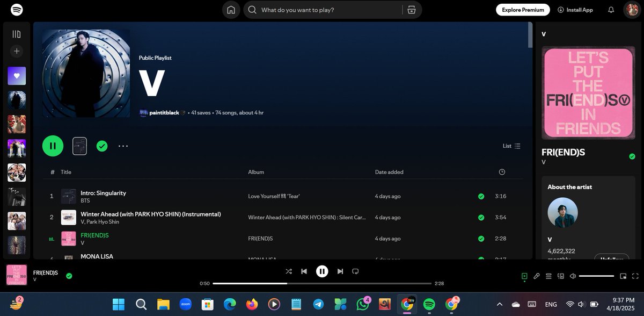Open the playback queue icon
The height and width of the screenshot is (316, 644).
(x=548, y=276)
